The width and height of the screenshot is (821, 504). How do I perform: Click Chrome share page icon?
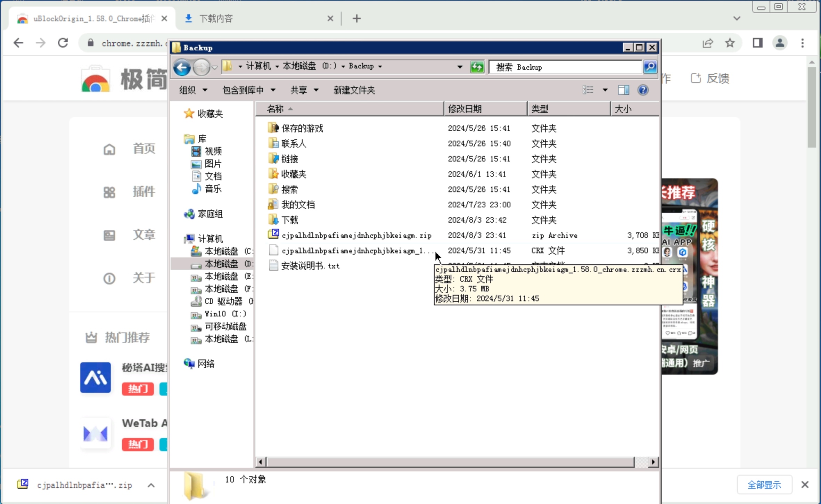click(x=708, y=43)
